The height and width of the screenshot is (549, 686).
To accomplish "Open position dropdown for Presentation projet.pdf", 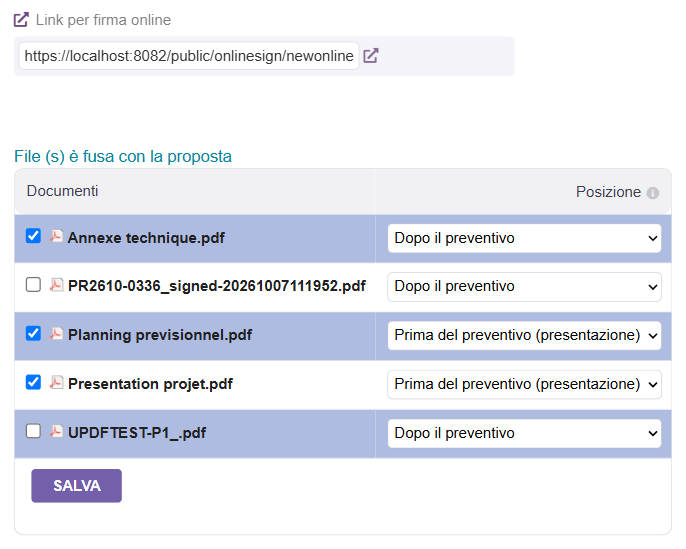I will coord(524,385).
